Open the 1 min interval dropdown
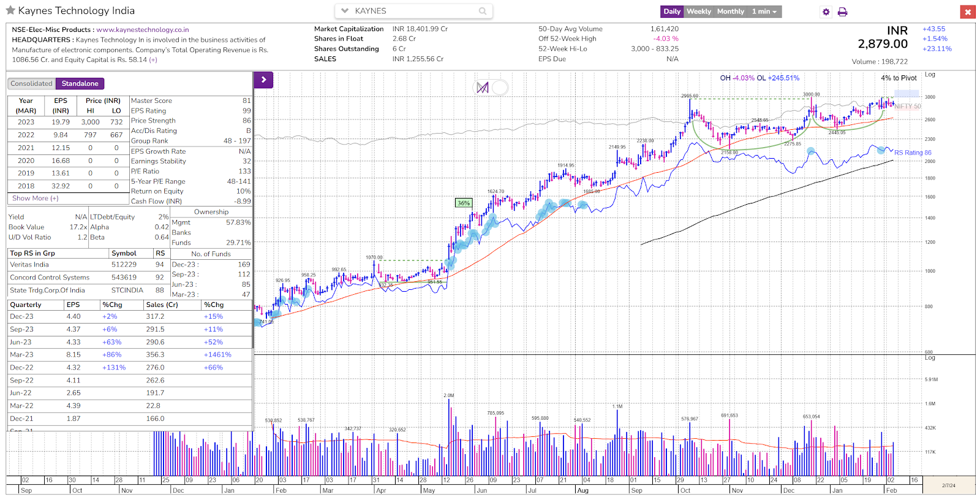 [x=764, y=12]
